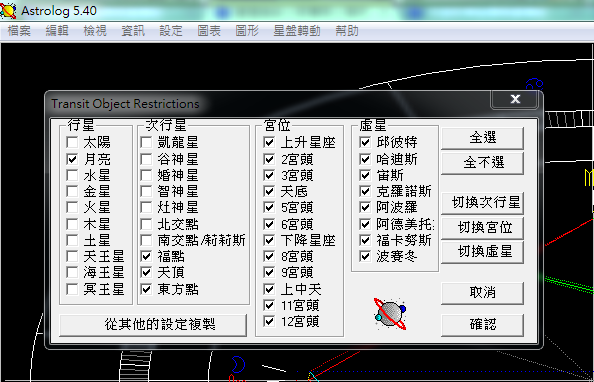Uncheck the 天底 checkbox

point(269,191)
